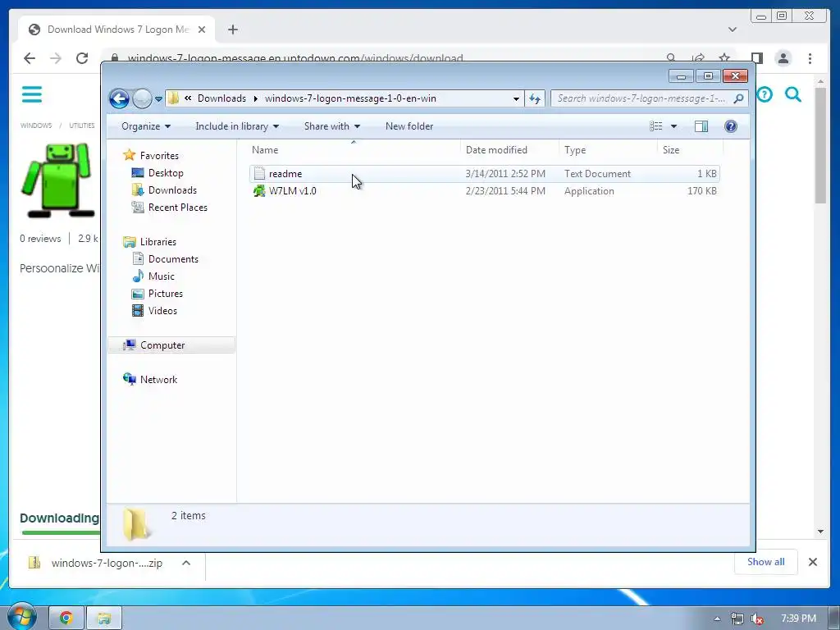This screenshot has height=630, width=840.
Task: Expand download item options chevron
Action: 186,563
